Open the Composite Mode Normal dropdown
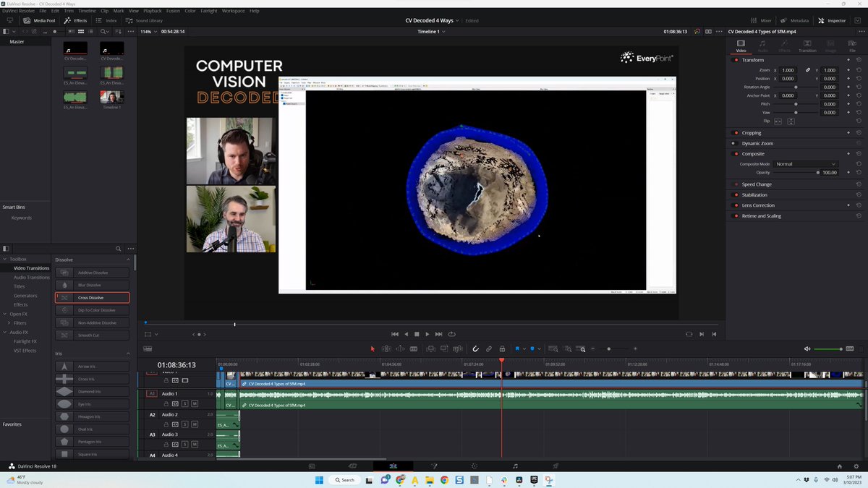The width and height of the screenshot is (868, 488). pyautogui.click(x=805, y=164)
